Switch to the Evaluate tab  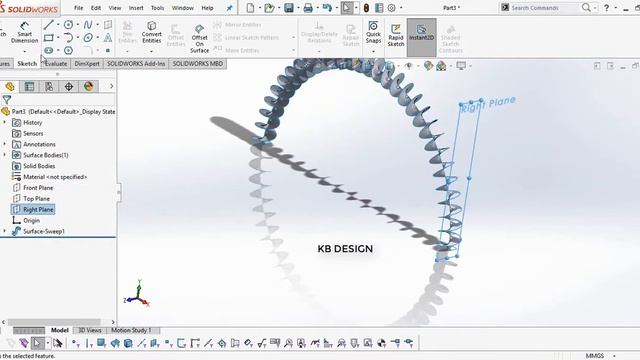tap(56, 64)
